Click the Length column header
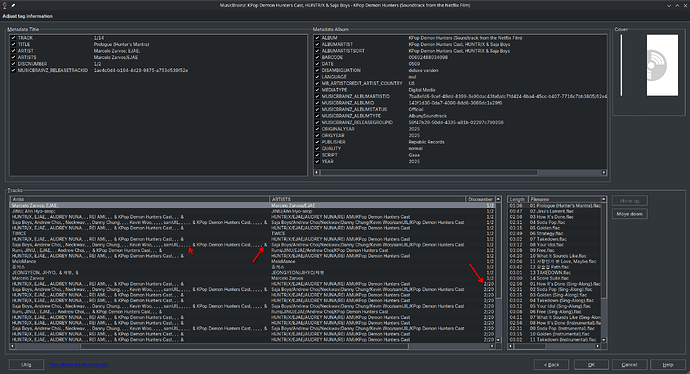Screen dimensions: 690x374 pos(518,199)
